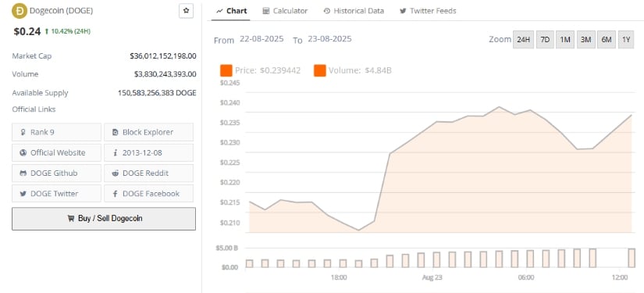Screen dimensions: 644x293
Task: Click the Available Supply value 150,583,256,383 DOGE
Action: pyautogui.click(x=157, y=93)
